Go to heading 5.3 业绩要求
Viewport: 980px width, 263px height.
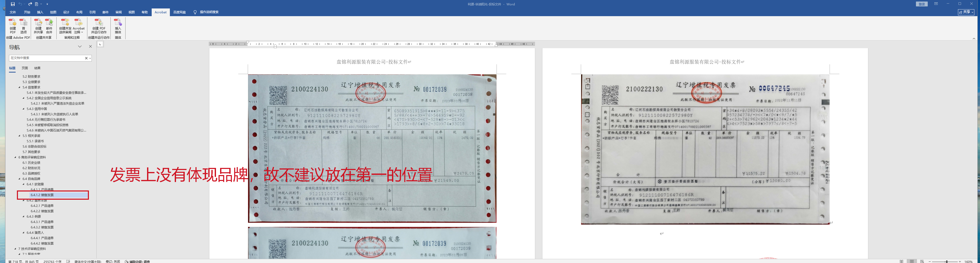coord(31,82)
